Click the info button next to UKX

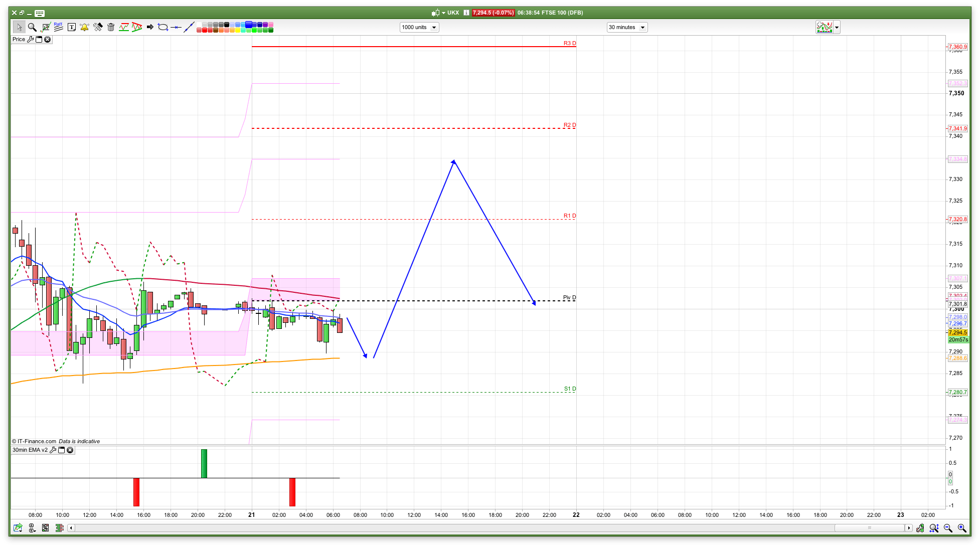point(466,13)
